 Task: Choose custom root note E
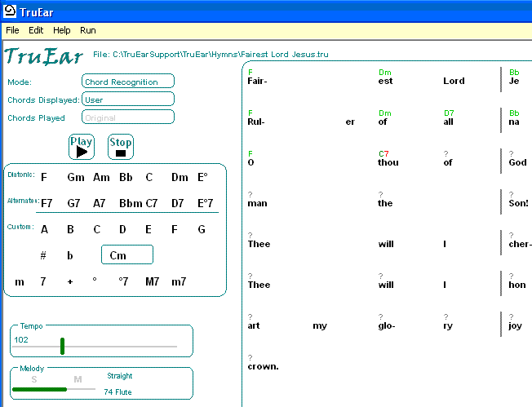click(149, 230)
